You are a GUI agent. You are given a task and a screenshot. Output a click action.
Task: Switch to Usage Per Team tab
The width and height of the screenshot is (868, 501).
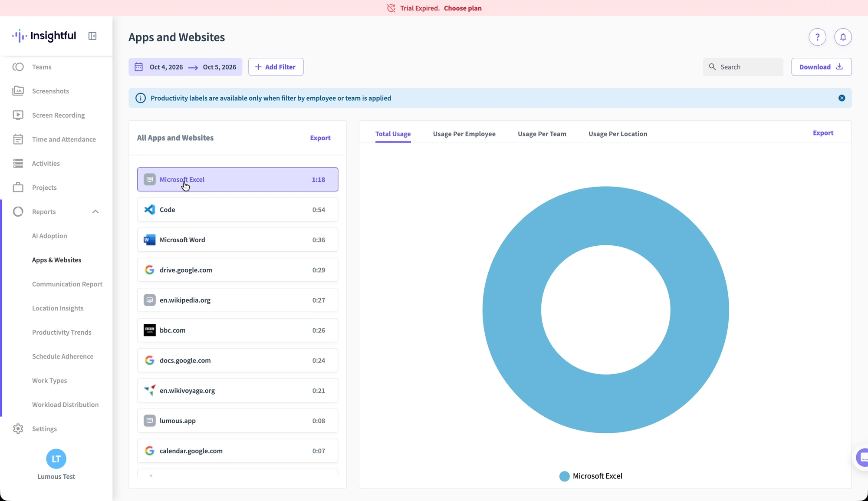542,134
